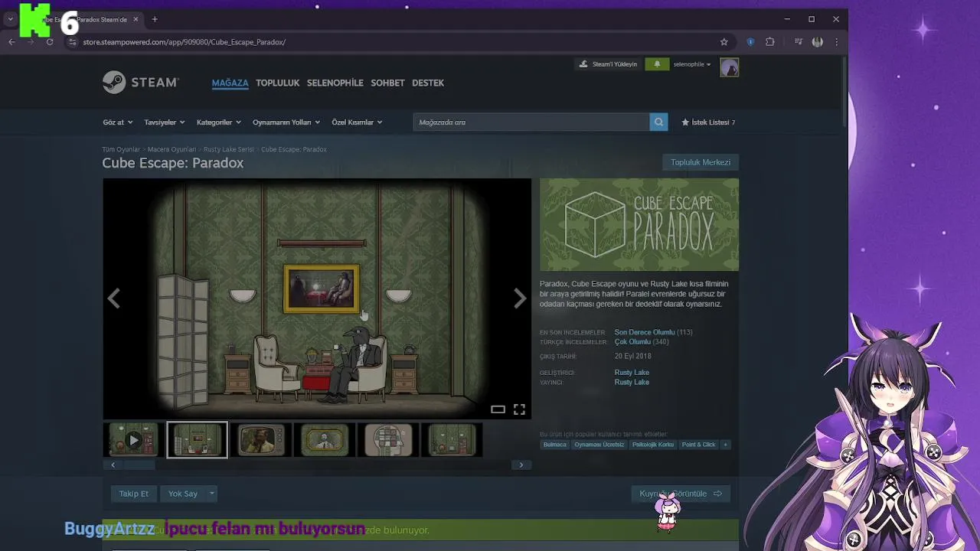The height and width of the screenshot is (551, 980).
Task: Focus the Mağazada ara search field
Action: 531,122
